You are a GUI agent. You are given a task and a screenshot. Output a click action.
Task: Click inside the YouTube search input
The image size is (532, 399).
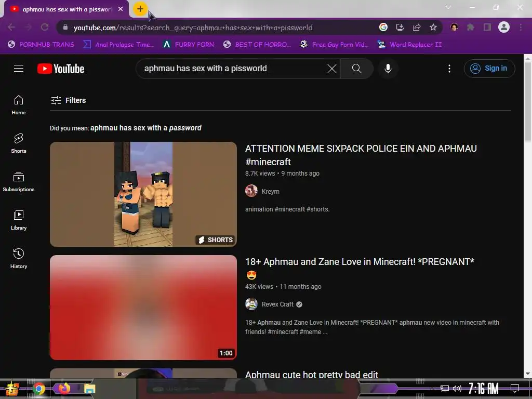pyautogui.click(x=234, y=69)
